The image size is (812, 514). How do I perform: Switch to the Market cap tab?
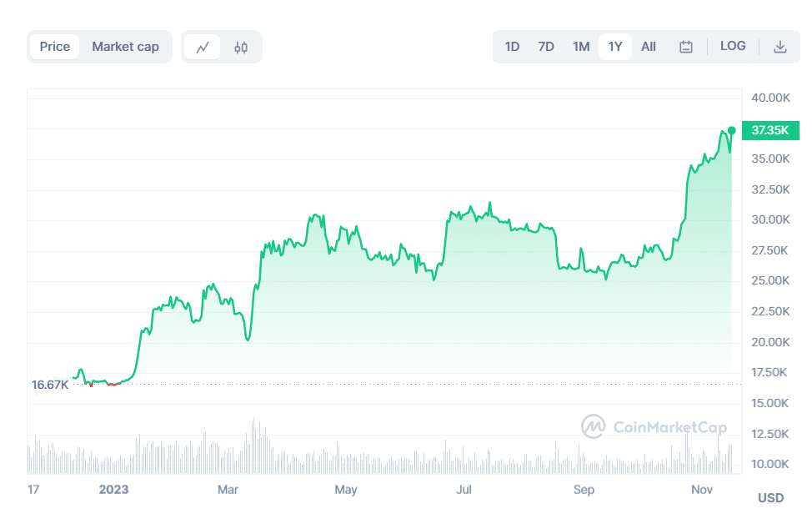126,46
